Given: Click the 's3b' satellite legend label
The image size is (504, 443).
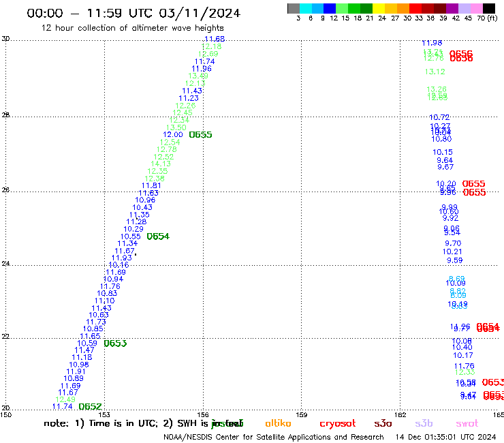Looking at the screenshot, I should tap(424, 423).
